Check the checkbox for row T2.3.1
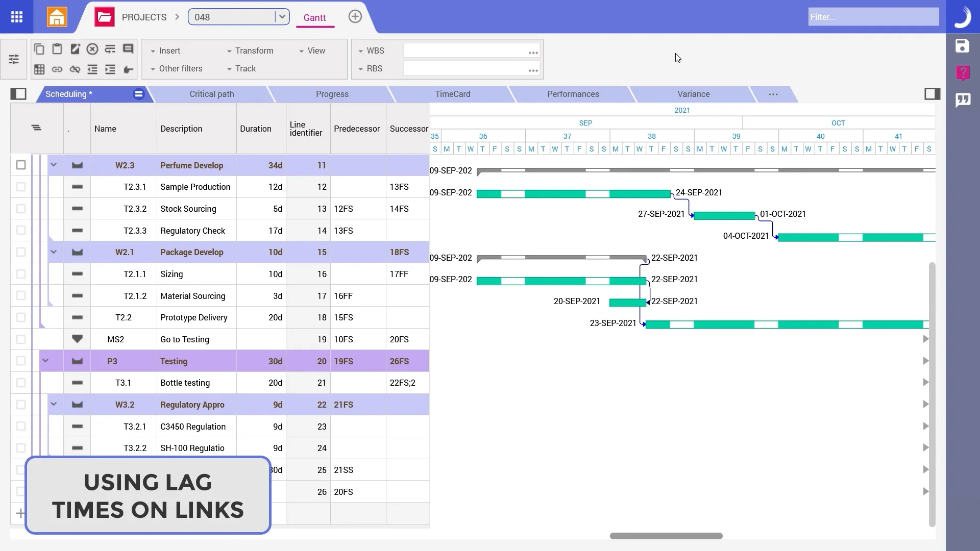980x551 pixels. (21, 187)
